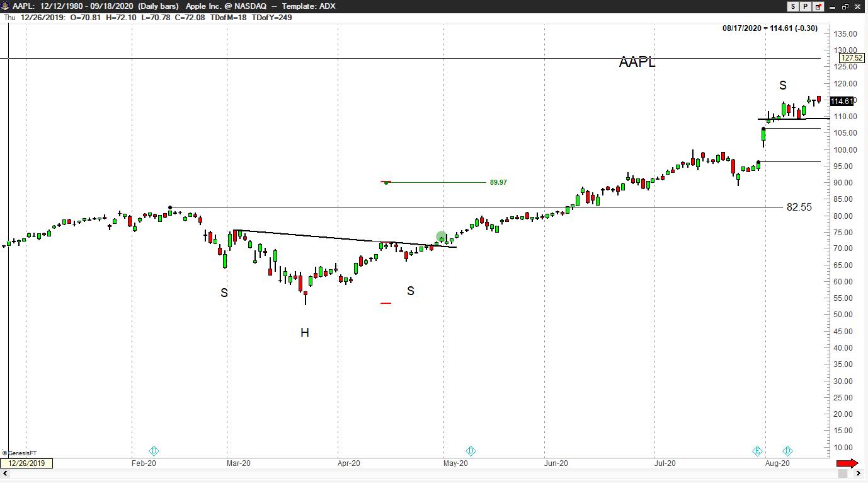Click the dividend diamond marker near Feb-20
Viewport: 868px width, 483px height.
(154, 451)
